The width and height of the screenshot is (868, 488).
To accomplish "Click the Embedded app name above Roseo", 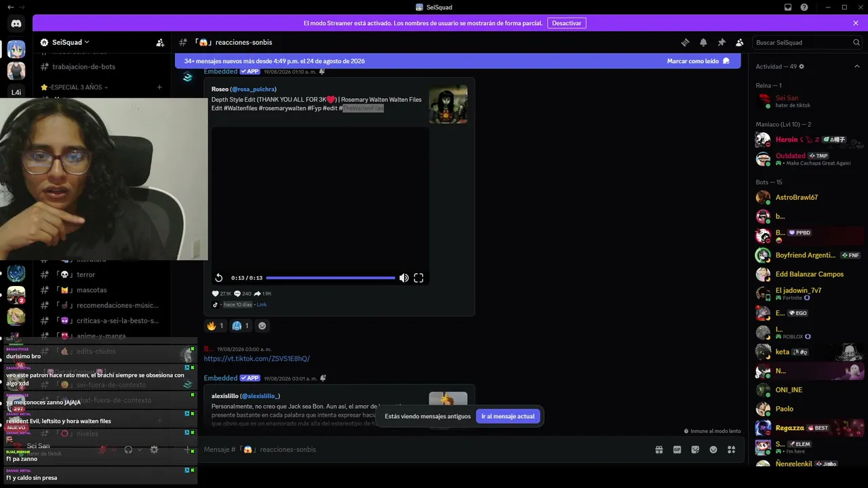I will coord(220,71).
